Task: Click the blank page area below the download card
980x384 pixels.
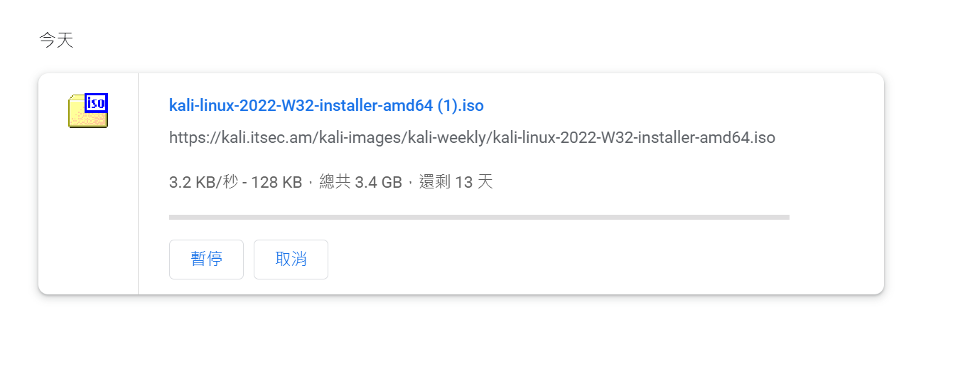Action: pyautogui.click(x=462, y=341)
